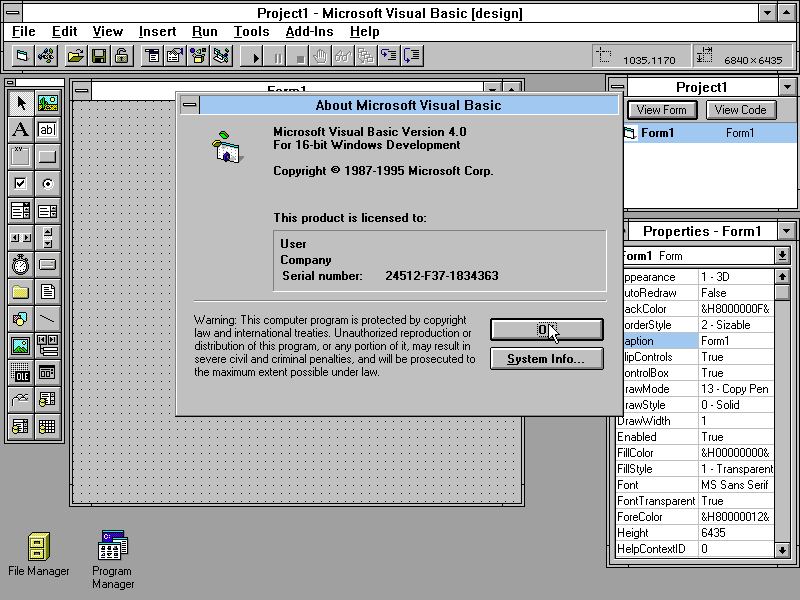Image resolution: width=800 pixels, height=600 pixels.
Task: Select the CheckBox control tool
Action: click(20, 184)
